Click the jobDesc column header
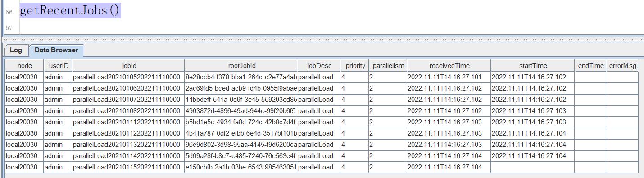Screen dimensions: 644x178 pos(318,66)
